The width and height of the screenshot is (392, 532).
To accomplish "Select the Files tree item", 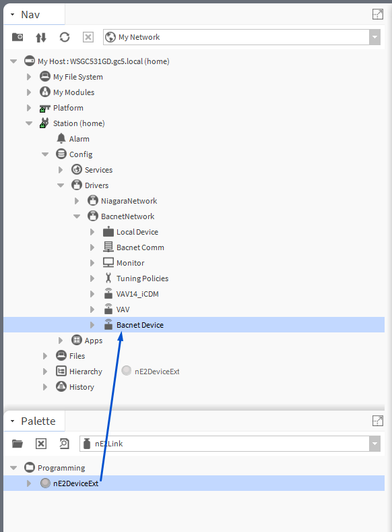I will point(77,356).
